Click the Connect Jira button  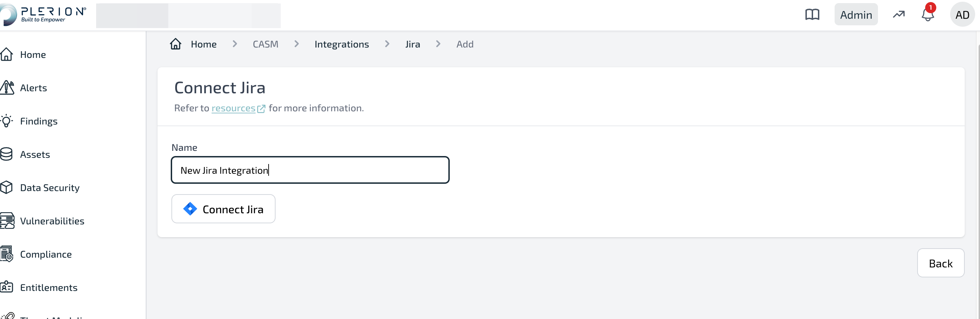coord(223,209)
